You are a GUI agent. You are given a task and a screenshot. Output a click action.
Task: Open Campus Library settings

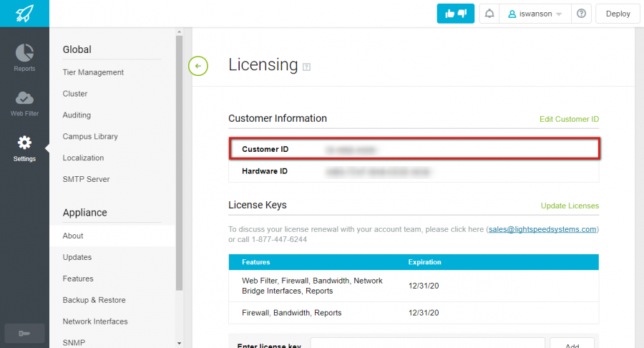pyautogui.click(x=90, y=136)
